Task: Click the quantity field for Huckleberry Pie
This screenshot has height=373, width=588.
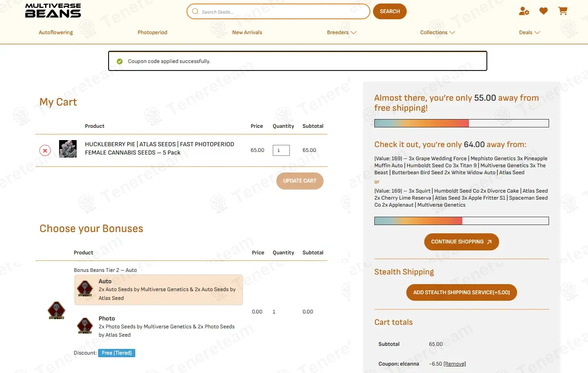Action: [281, 150]
